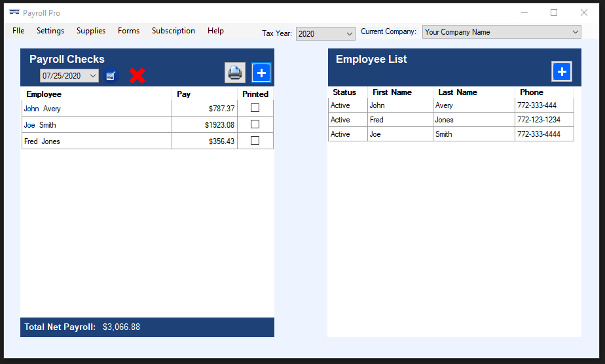Mark Fred Jones check as printed
Screen dimensions: 605x364
coord(255,141)
